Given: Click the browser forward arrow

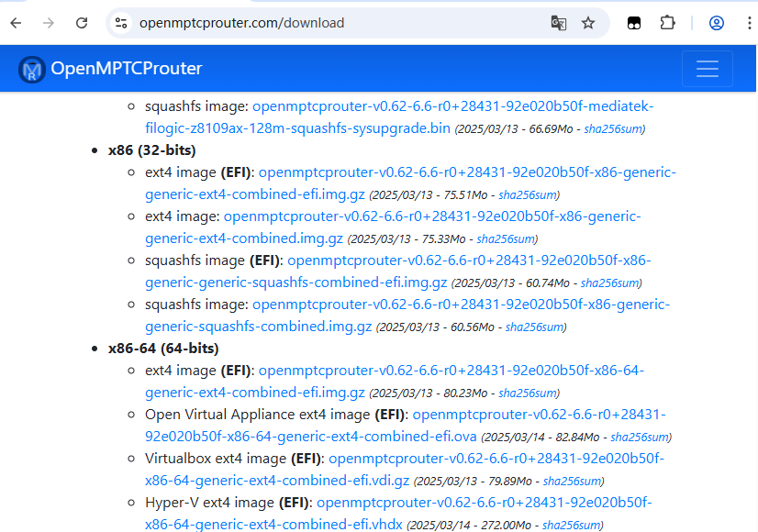Looking at the screenshot, I should [49, 23].
